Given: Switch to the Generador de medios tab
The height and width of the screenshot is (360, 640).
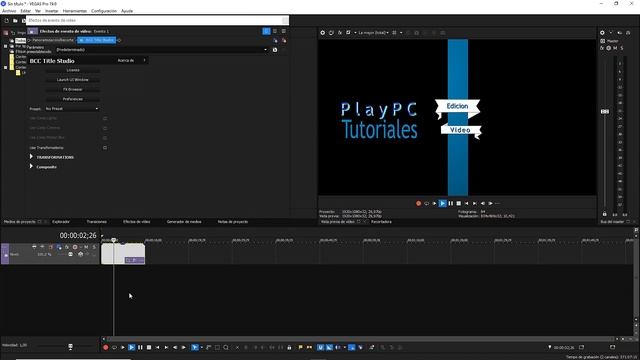Looking at the screenshot, I should (x=184, y=222).
